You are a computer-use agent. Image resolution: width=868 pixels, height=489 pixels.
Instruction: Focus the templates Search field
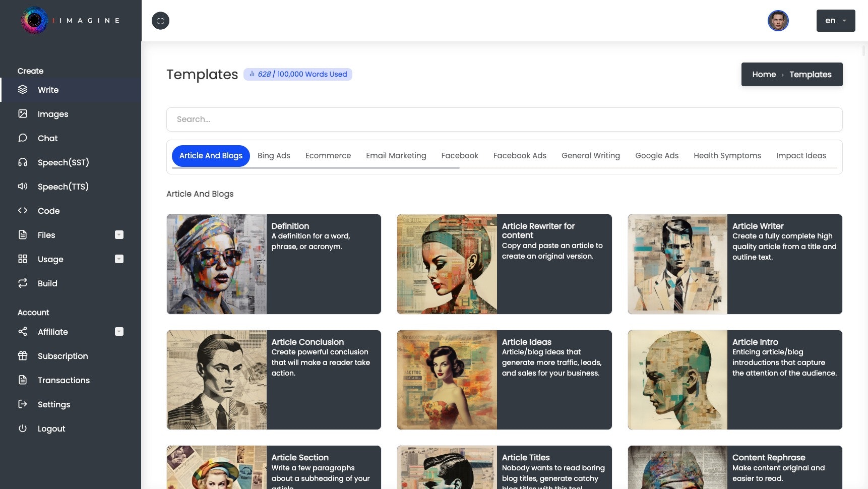tap(504, 119)
